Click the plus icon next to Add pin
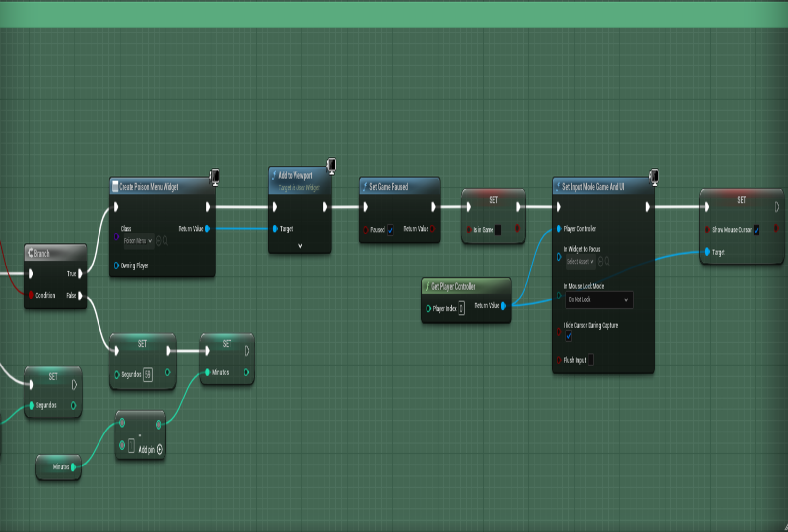The image size is (788, 532). (160, 450)
